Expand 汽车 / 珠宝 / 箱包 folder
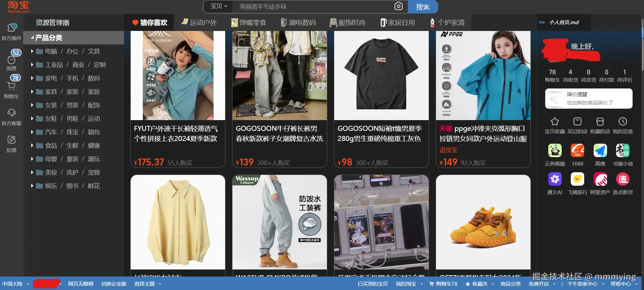Image resolution: width=644 pixels, height=290 pixels. coord(32,132)
